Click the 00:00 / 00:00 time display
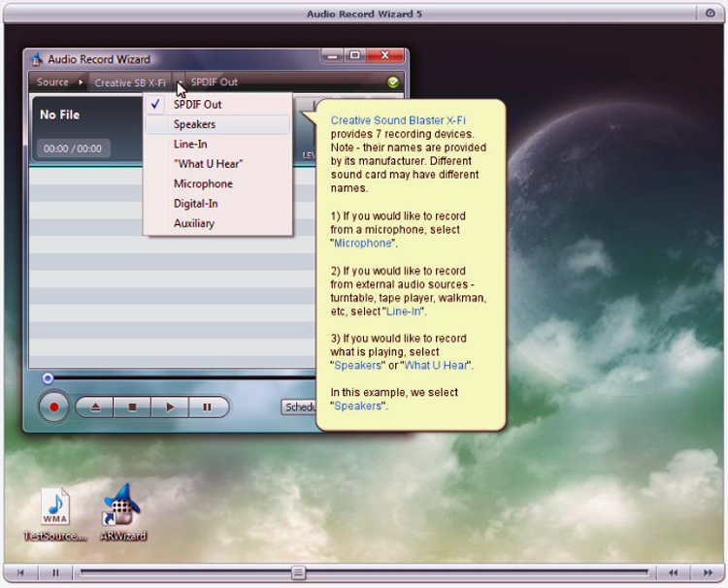 73,148
